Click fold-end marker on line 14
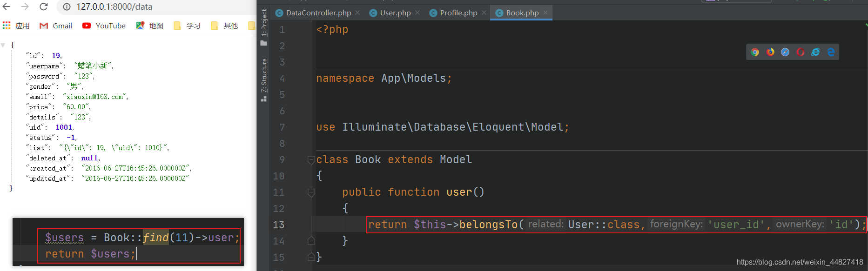868x271 pixels. coord(311,241)
